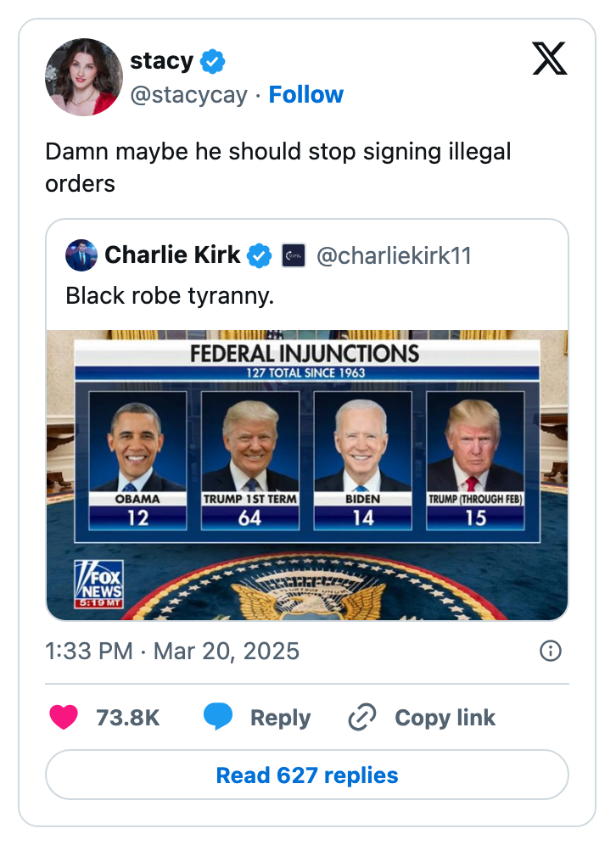Open Charlie Kirk's small avatar
Image resolution: width=616 pixels, height=845 pixels.
[81, 255]
